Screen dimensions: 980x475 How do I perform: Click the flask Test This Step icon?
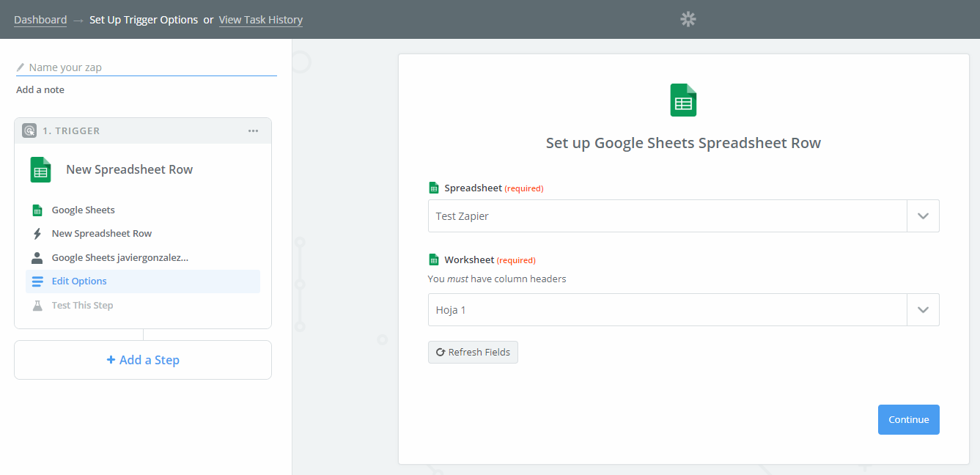click(x=37, y=306)
